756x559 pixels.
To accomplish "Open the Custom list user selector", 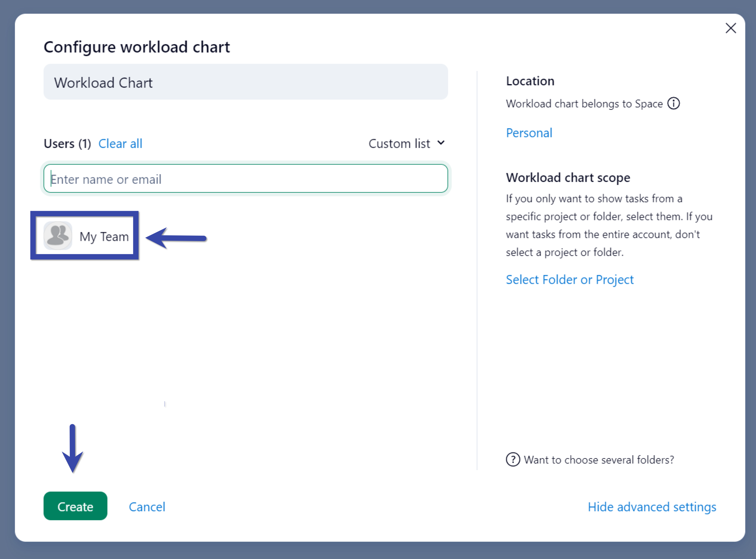I will coord(399,144).
